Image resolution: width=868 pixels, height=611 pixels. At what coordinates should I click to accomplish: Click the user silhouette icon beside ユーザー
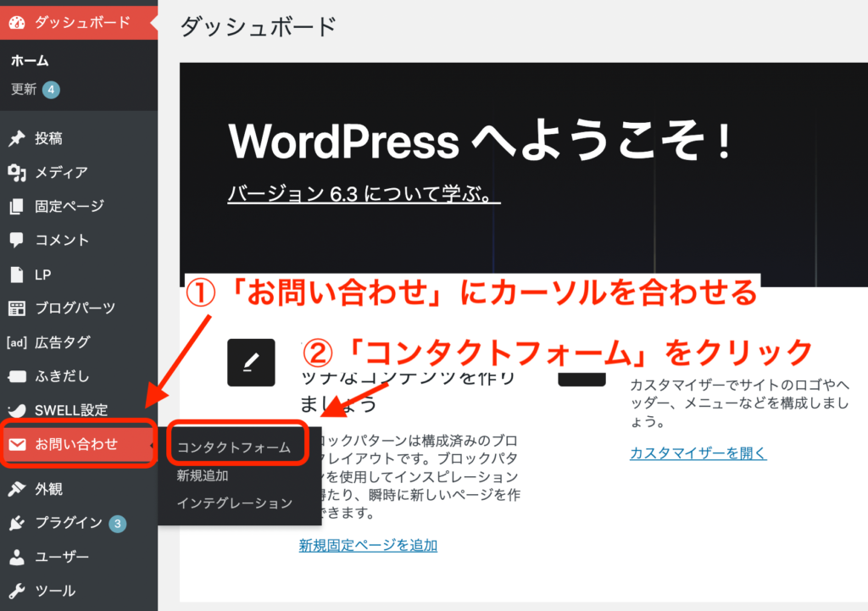tap(17, 557)
